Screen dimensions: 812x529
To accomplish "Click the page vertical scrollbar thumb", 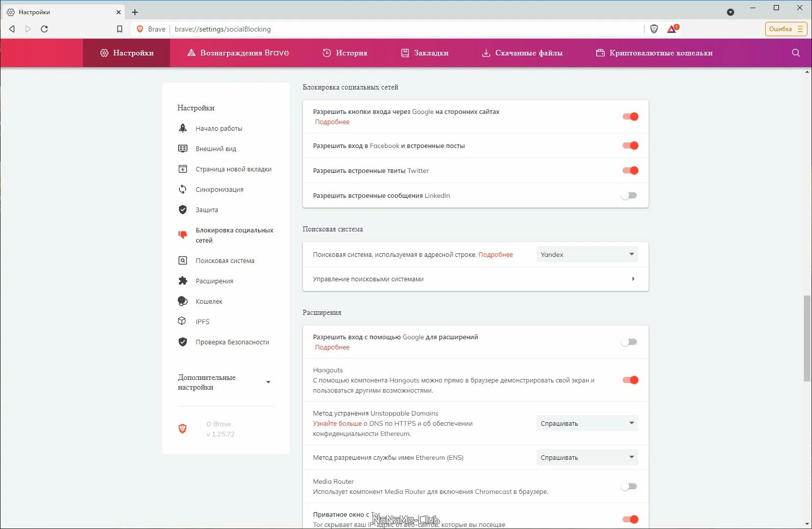I will [807, 338].
